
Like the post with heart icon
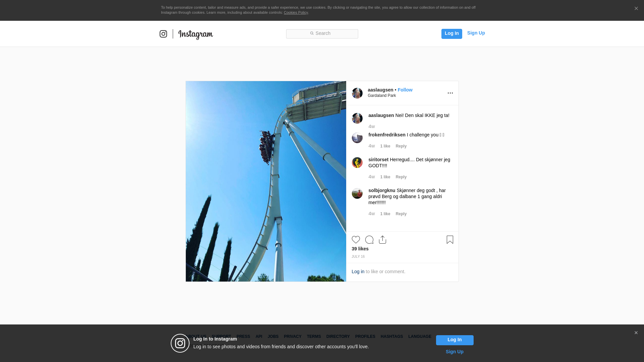click(356, 240)
